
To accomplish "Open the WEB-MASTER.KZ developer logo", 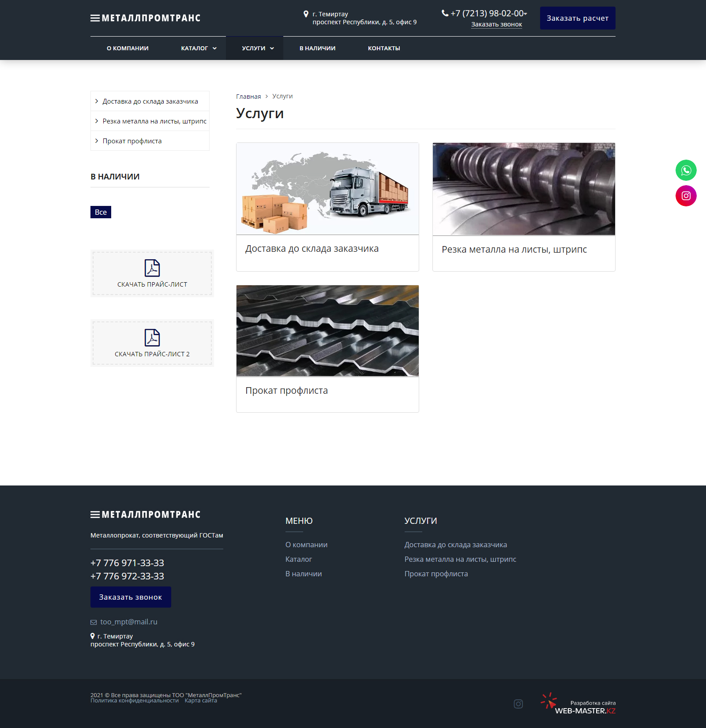I will coord(578,704).
